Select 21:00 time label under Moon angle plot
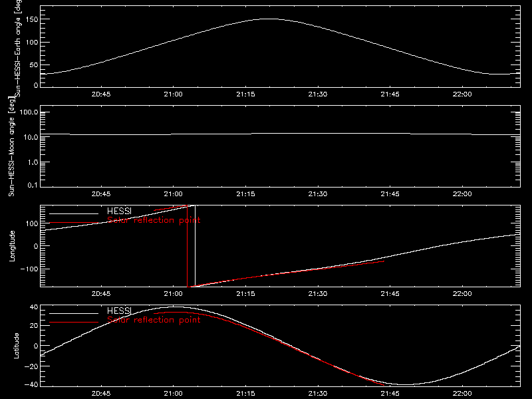The width and height of the screenshot is (532, 399). click(173, 194)
